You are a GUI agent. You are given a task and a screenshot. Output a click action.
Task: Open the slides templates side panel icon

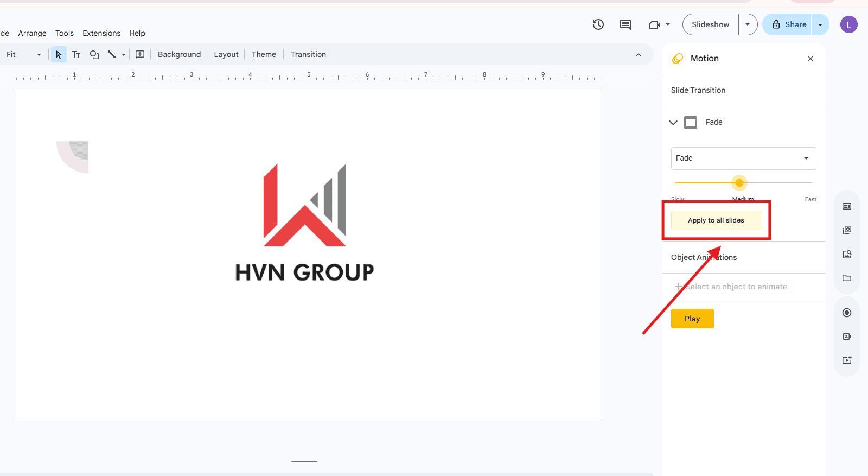pyautogui.click(x=847, y=230)
